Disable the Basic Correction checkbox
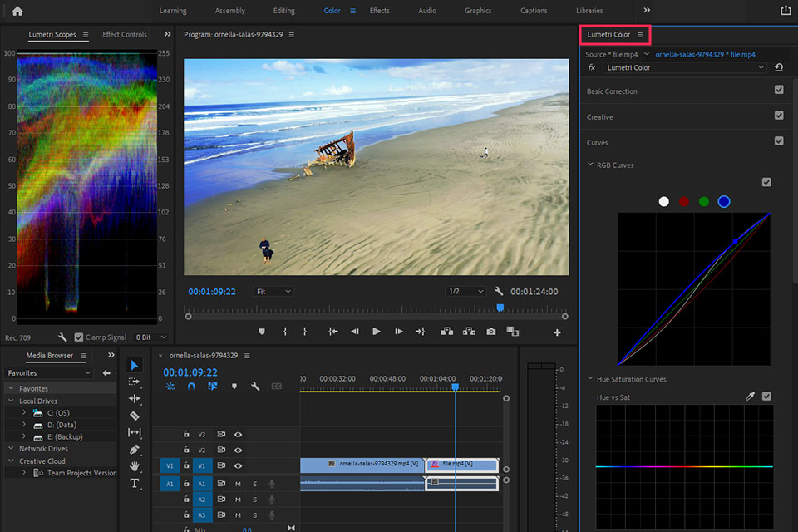The image size is (798, 532). [779, 90]
